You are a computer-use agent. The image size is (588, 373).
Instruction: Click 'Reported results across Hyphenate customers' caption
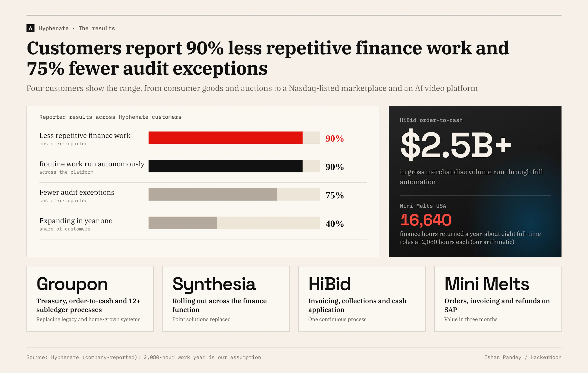pos(110,117)
